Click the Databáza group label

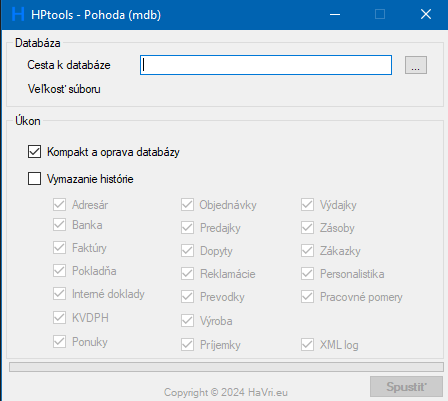coord(38,43)
